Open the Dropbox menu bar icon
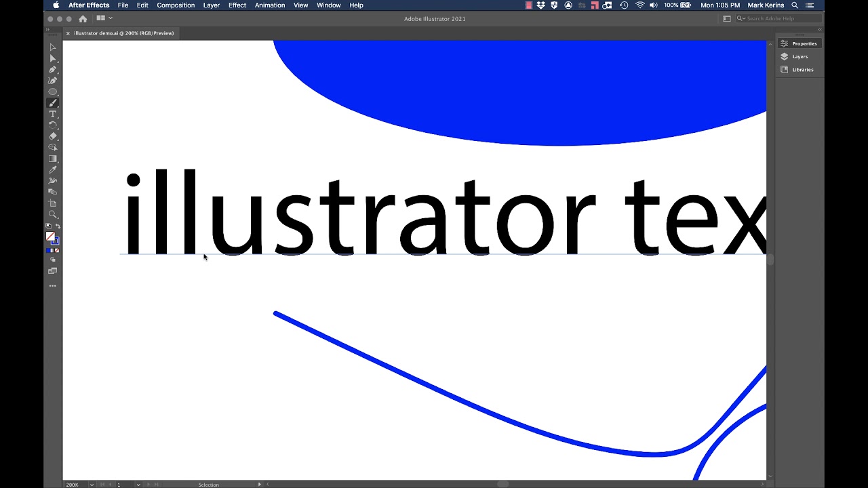Viewport: 868px width, 488px height. tap(541, 5)
